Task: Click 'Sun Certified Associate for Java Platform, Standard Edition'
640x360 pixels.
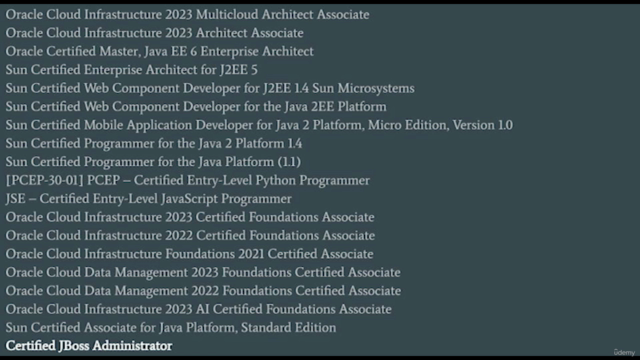Action: 171,327
